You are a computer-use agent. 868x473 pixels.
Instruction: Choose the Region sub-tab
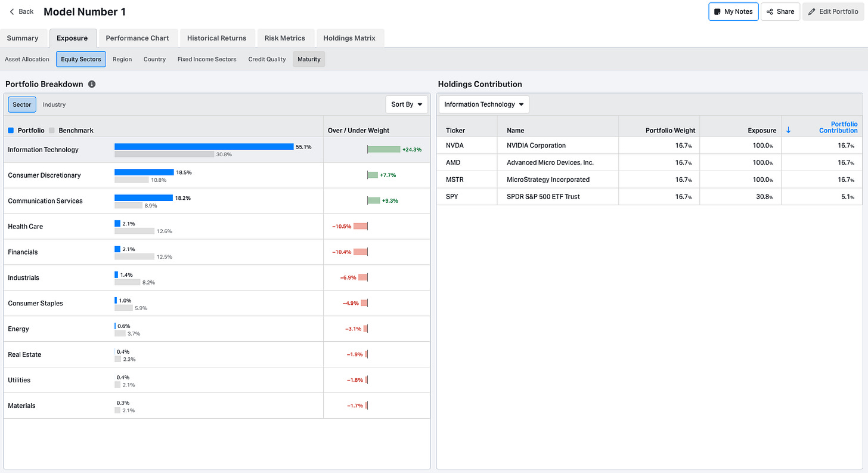point(122,59)
